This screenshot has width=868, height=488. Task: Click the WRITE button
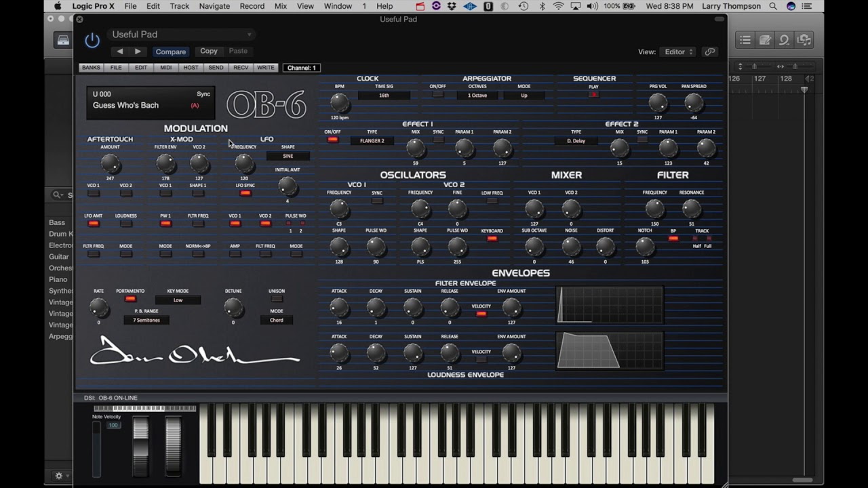pos(266,68)
